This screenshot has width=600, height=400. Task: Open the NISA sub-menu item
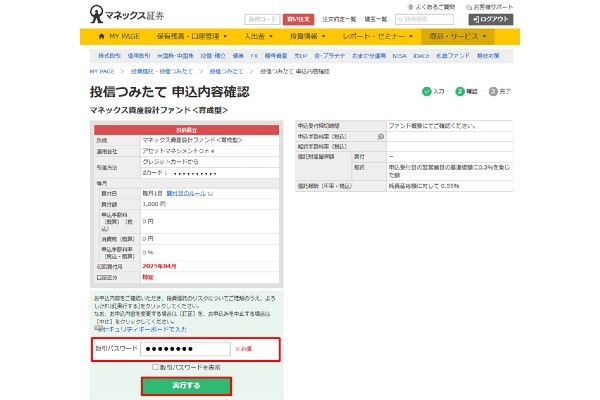coord(399,56)
